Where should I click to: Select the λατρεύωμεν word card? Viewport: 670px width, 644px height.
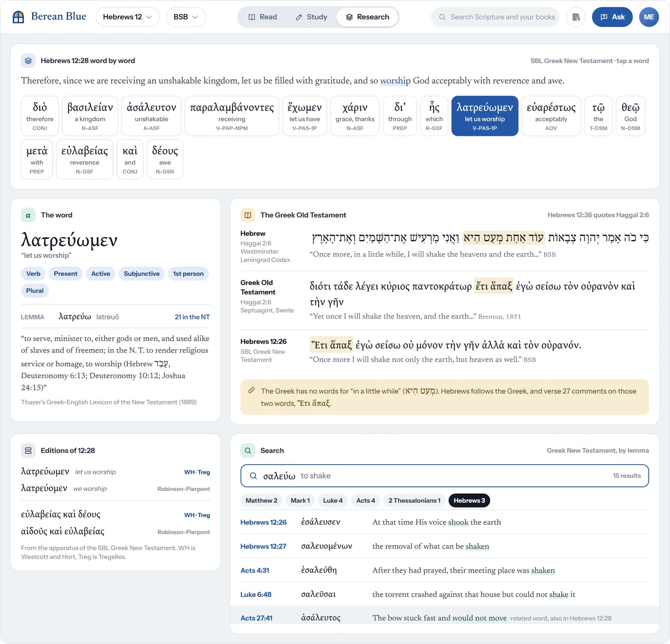click(485, 116)
